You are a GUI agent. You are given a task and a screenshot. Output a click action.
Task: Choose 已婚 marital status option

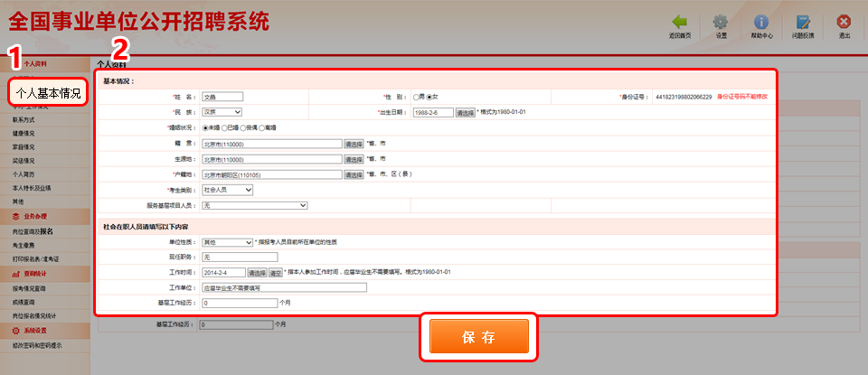coord(223,128)
